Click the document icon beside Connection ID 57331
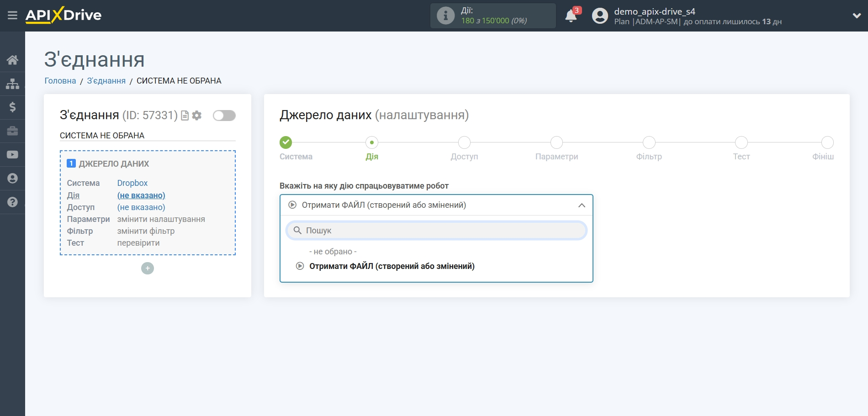Screen dimensions: 868x416 click(x=185, y=116)
